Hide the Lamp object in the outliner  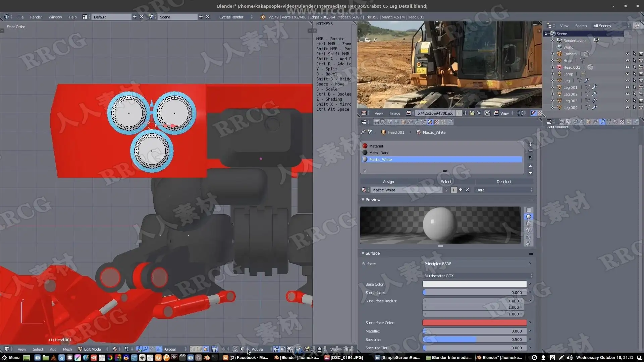click(x=627, y=74)
